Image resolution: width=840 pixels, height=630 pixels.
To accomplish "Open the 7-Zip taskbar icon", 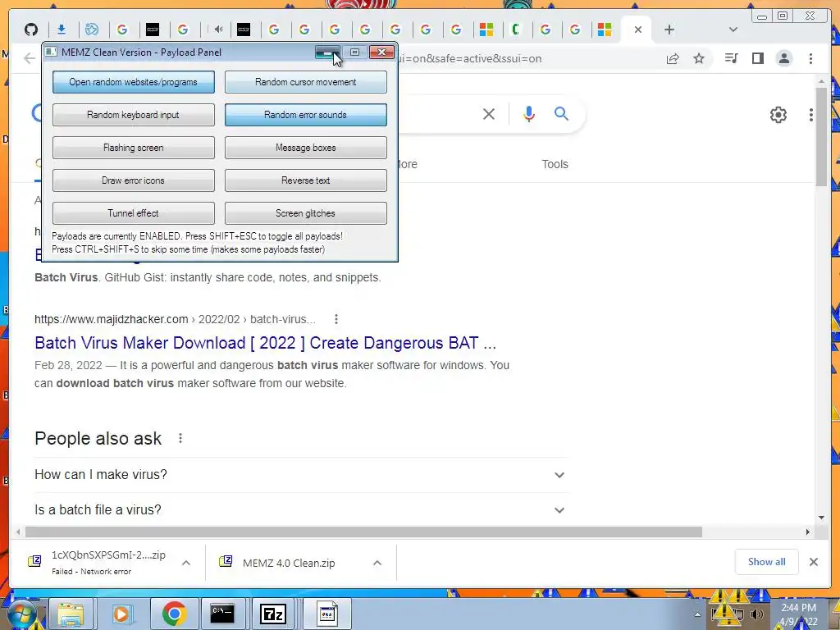I will tap(272, 614).
